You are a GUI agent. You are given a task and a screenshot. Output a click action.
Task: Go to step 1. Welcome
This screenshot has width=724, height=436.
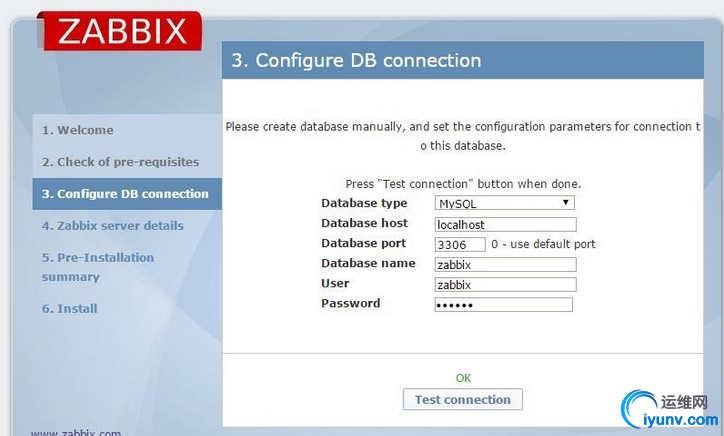(78, 130)
